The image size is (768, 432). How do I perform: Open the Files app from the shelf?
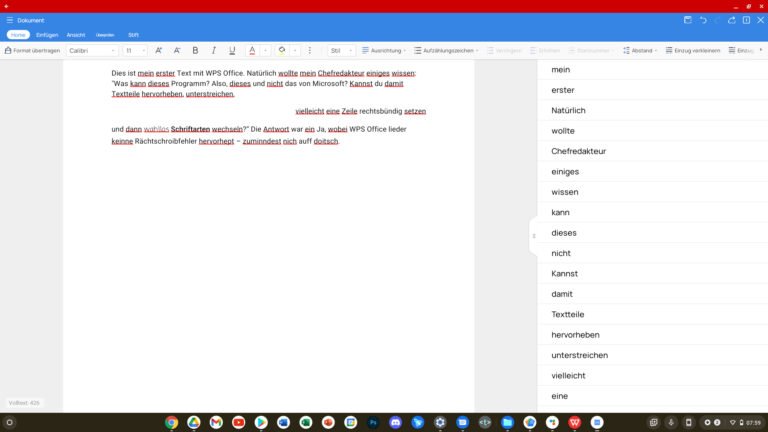[x=507, y=422]
